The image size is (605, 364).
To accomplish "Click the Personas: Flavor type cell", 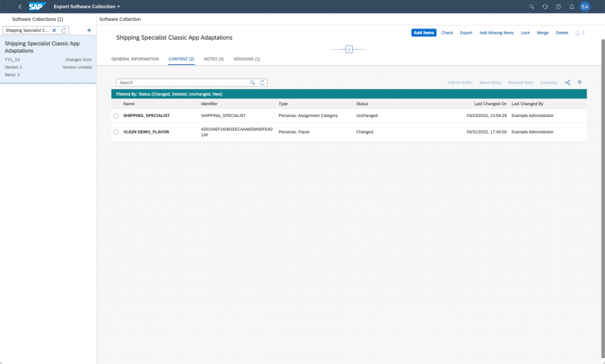I will point(294,132).
